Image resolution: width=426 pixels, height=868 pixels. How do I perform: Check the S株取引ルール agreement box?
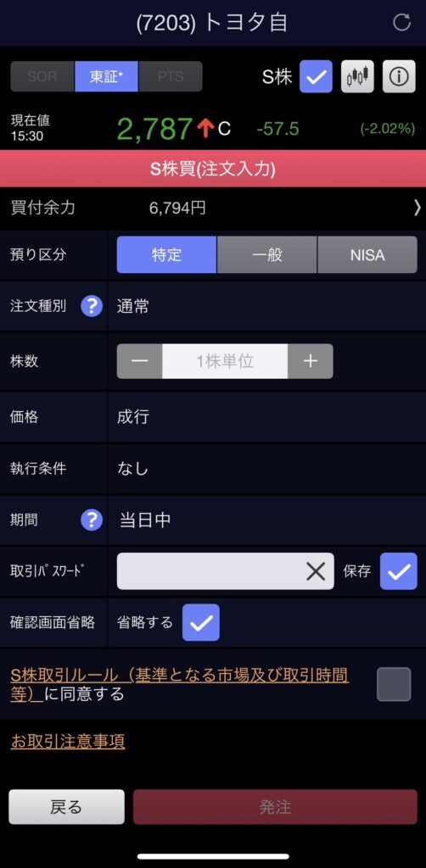(394, 684)
